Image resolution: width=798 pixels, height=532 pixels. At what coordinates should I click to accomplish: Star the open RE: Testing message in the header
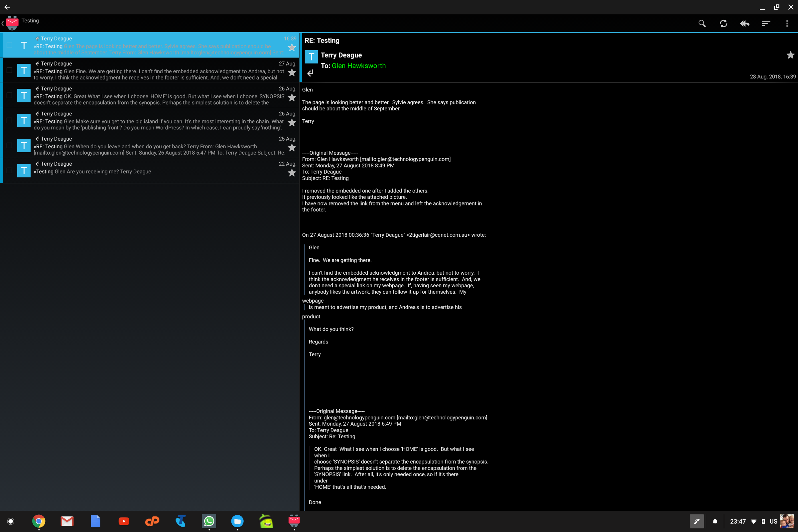click(x=790, y=55)
